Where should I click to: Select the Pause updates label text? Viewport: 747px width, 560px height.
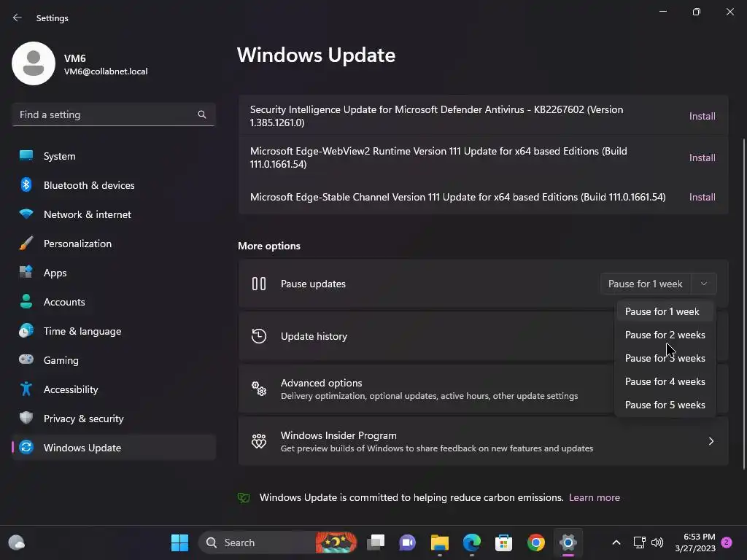coord(313,284)
